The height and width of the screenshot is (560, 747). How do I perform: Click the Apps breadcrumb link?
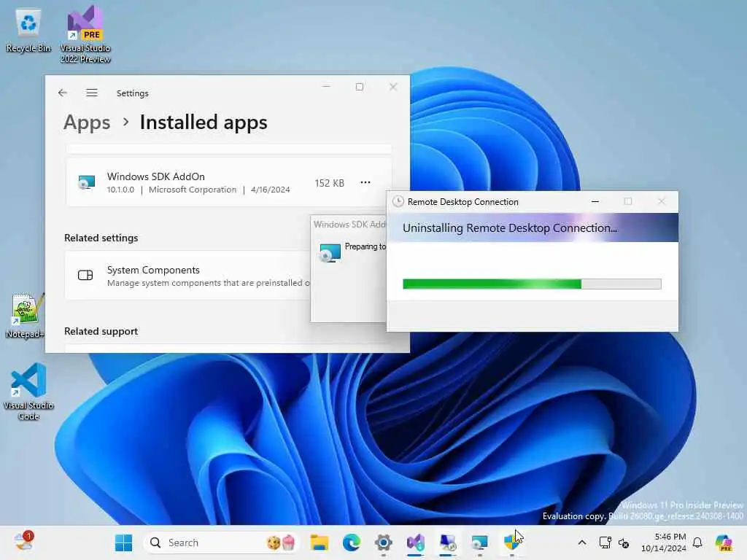pyautogui.click(x=87, y=122)
